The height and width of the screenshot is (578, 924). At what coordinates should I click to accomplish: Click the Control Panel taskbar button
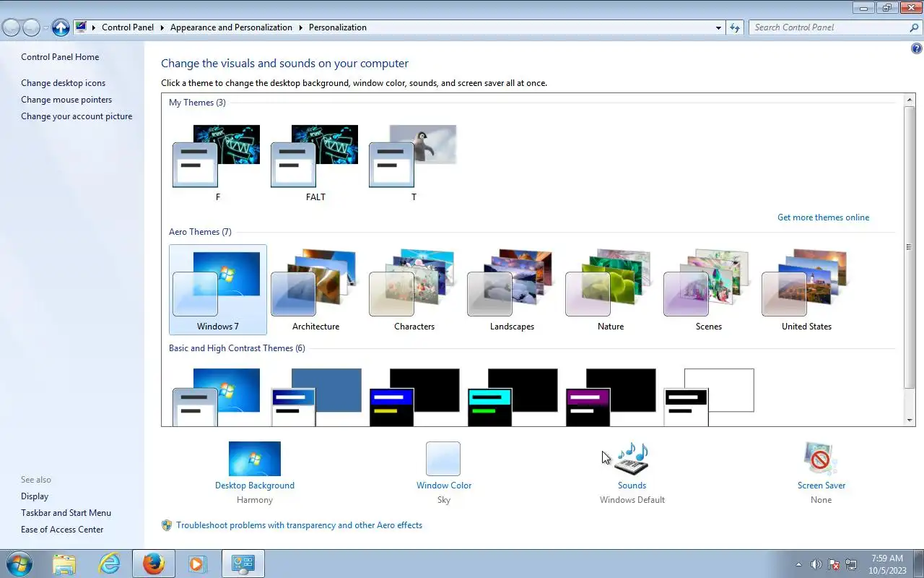click(243, 564)
